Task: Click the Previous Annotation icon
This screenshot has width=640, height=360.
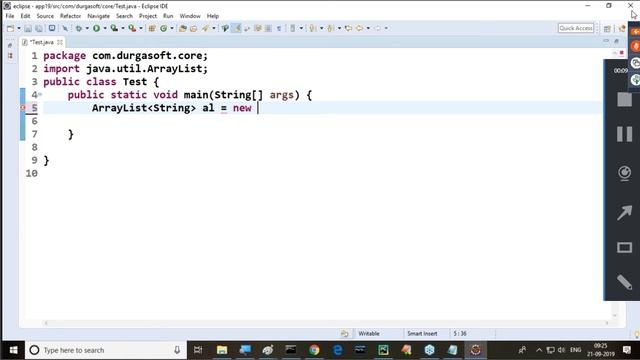Action: coord(330,28)
